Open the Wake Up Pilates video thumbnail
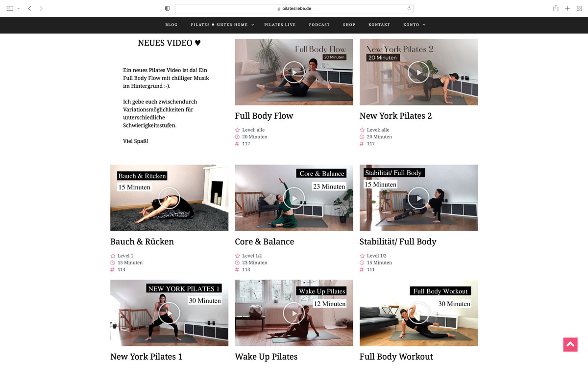Image resolution: width=588 pixels, height=368 pixels. click(x=294, y=313)
